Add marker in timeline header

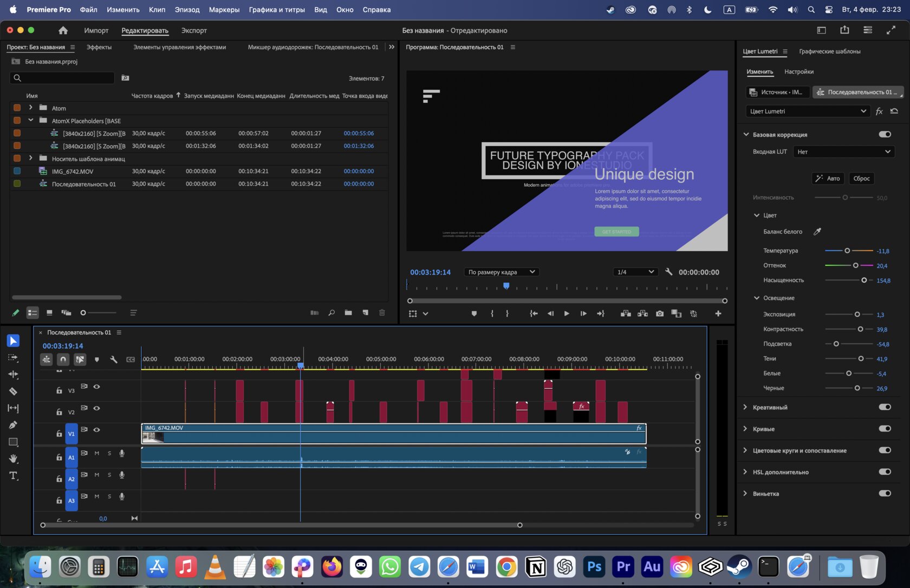pyautogui.click(x=97, y=360)
